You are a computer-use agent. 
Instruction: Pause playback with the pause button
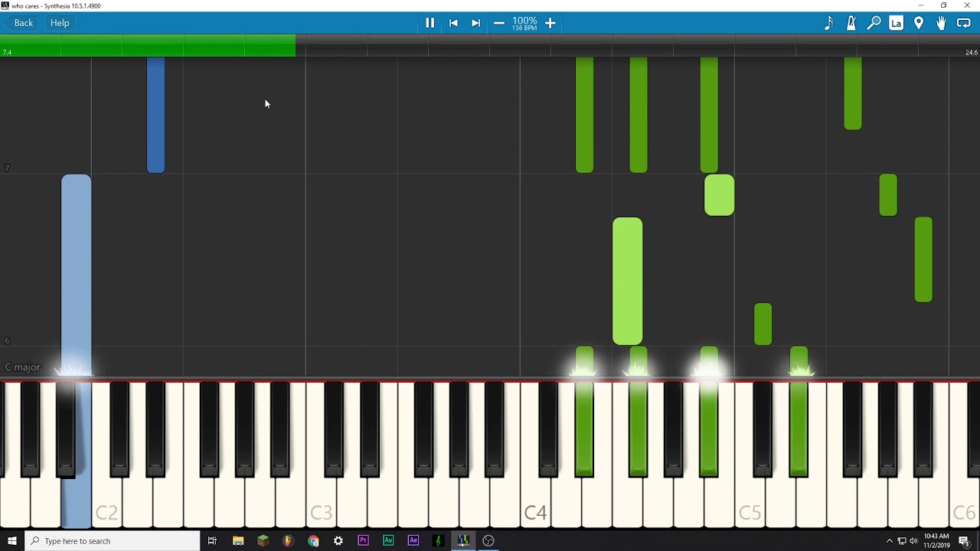(x=430, y=23)
